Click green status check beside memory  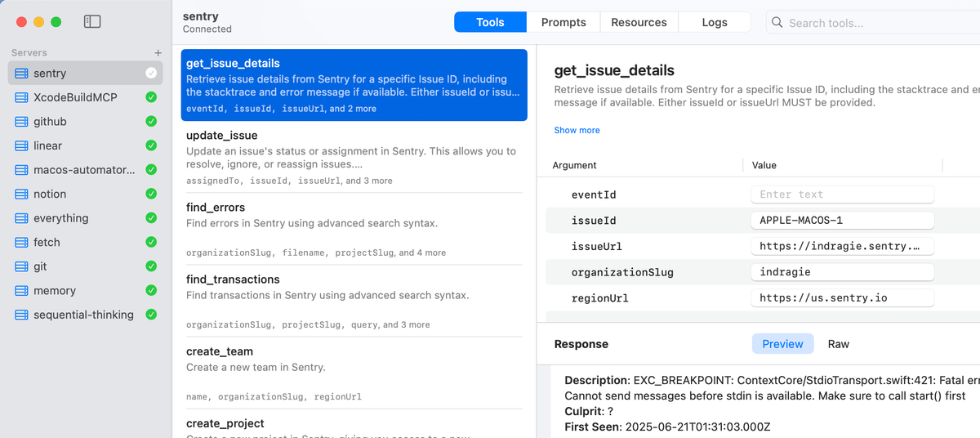click(x=151, y=290)
